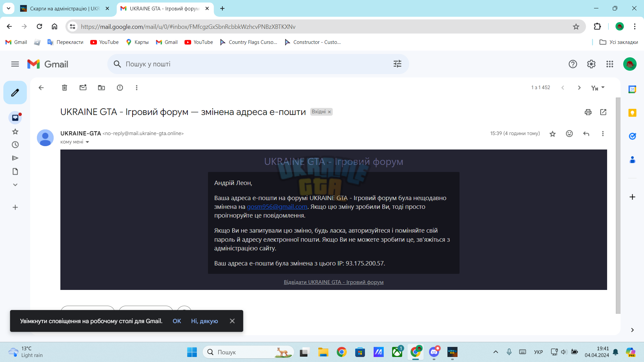
Task: Dismiss the notification prompt
Action: [232, 321]
